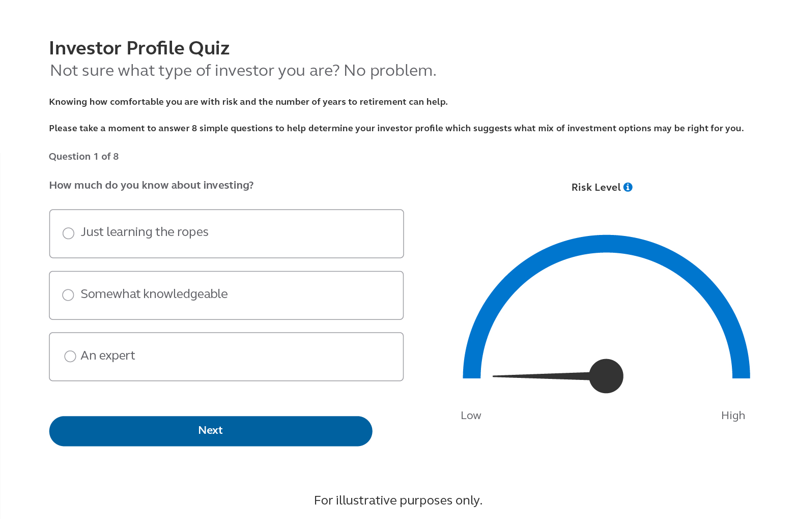Click the quiz subtitle about investor type

[243, 70]
